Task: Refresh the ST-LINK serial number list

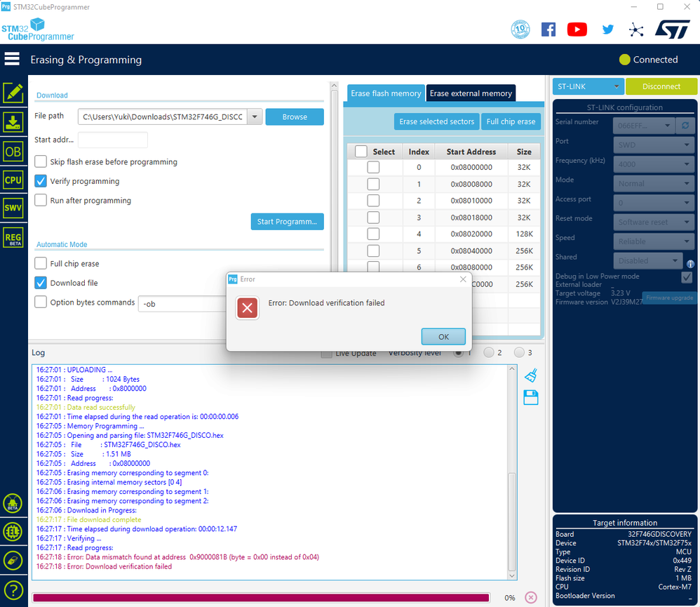Action: point(685,126)
